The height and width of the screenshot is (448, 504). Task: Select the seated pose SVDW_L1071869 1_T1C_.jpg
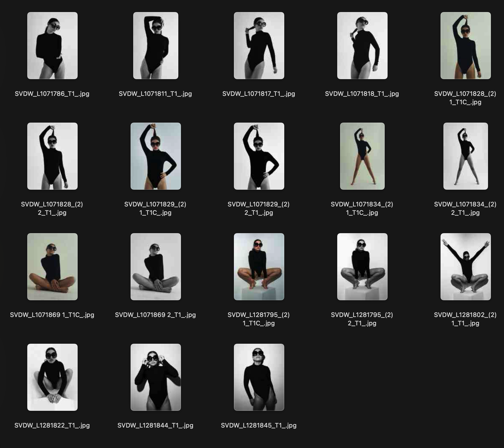pos(52,267)
